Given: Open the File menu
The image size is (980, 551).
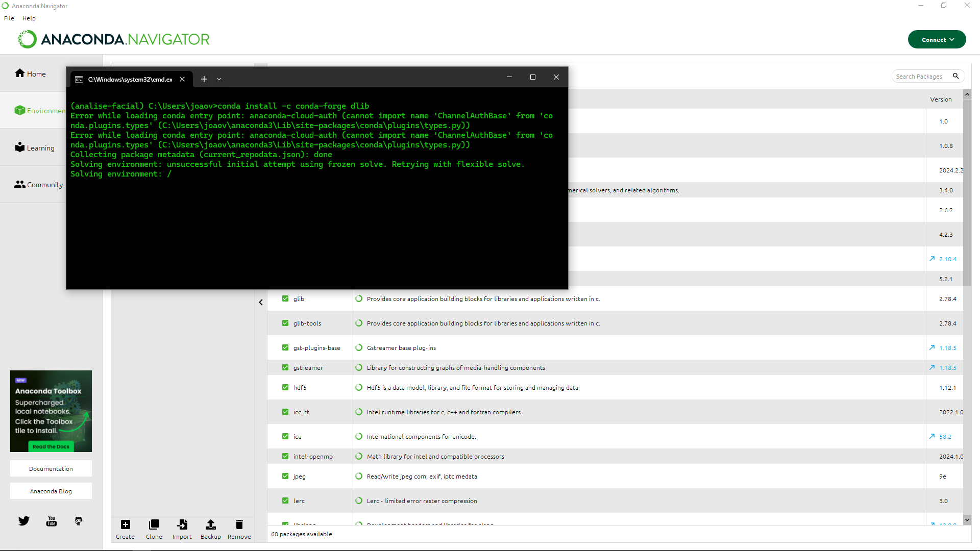Looking at the screenshot, I should tap(9, 18).
